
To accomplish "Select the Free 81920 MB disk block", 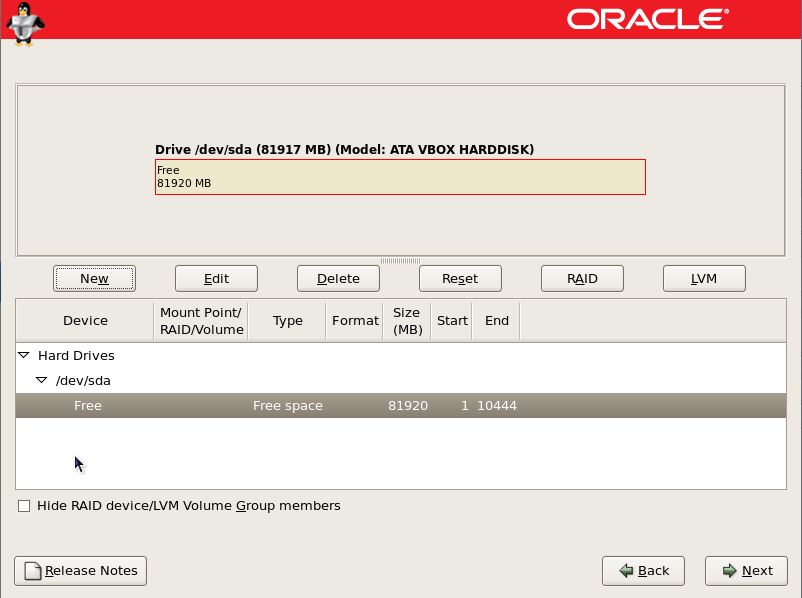I will [x=400, y=177].
